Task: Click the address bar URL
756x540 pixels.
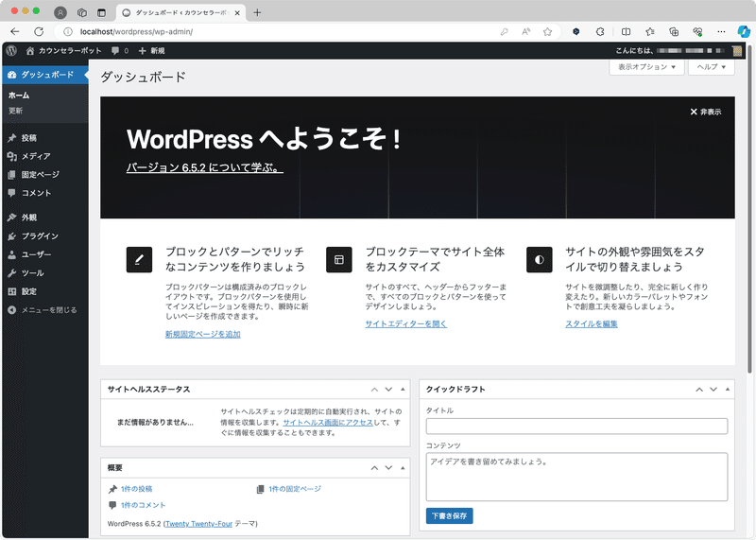Action: pos(136,32)
